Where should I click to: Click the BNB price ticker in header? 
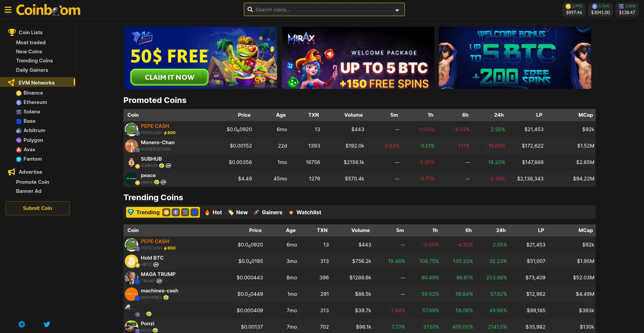tap(574, 9)
